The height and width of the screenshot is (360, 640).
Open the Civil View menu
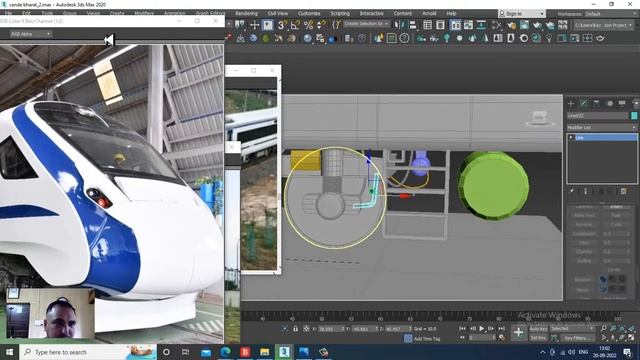pyautogui.click(x=278, y=13)
